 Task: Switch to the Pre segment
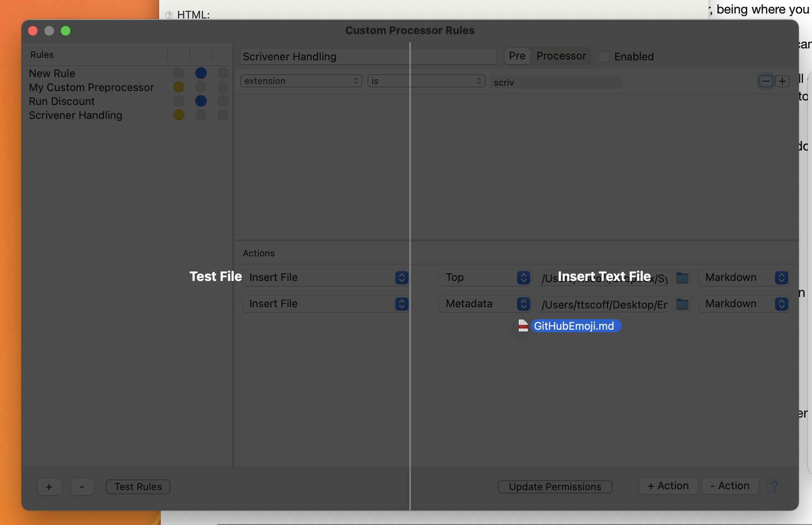[x=517, y=56]
